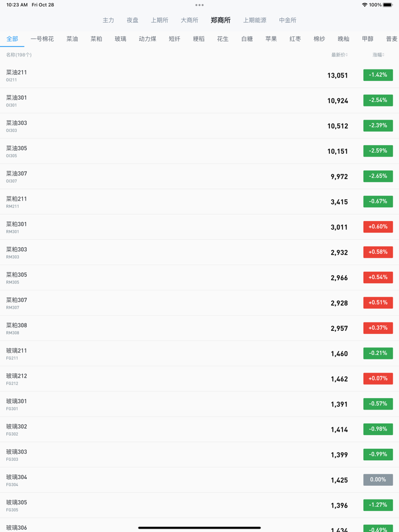Toggle the +0.60% badge for 菜粕301
399x532 pixels.
coord(378,227)
